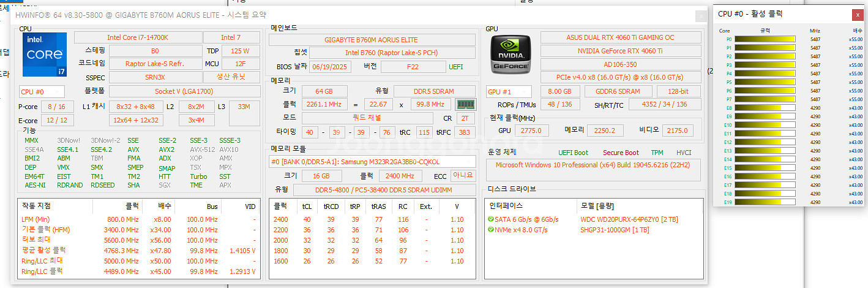Click the 1600 row in memory timings table
Viewport: 868px width, 288px height.
(x=372, y=260)
